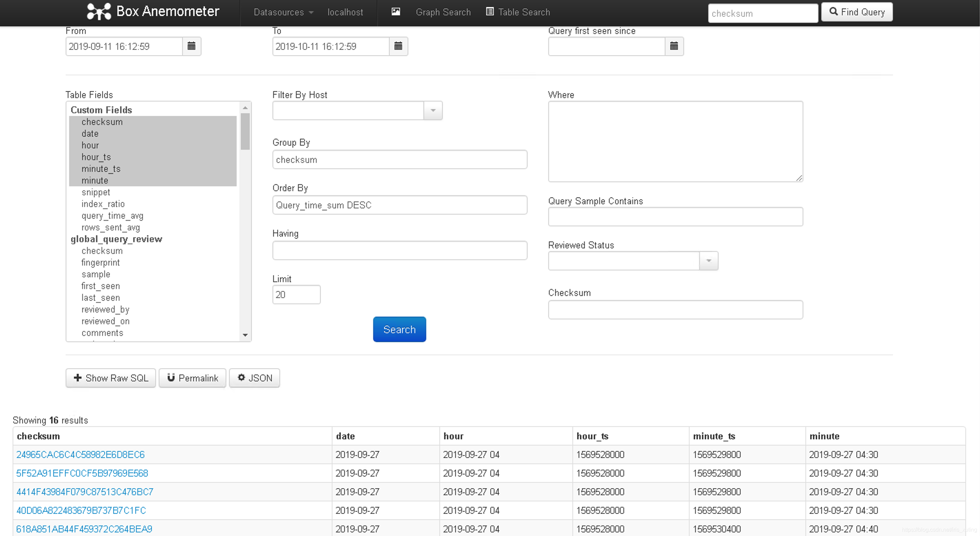Click the JSON gear icon
The width and height of the screenshot is (980, 536).
[x=241, y=377]
